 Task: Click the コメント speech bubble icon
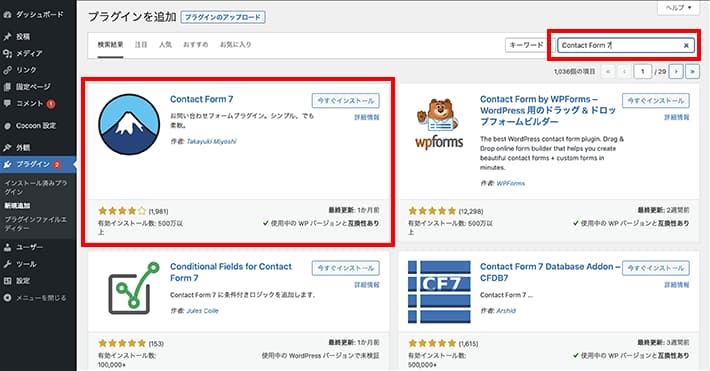pyautogui.click(x=7, y=103)
